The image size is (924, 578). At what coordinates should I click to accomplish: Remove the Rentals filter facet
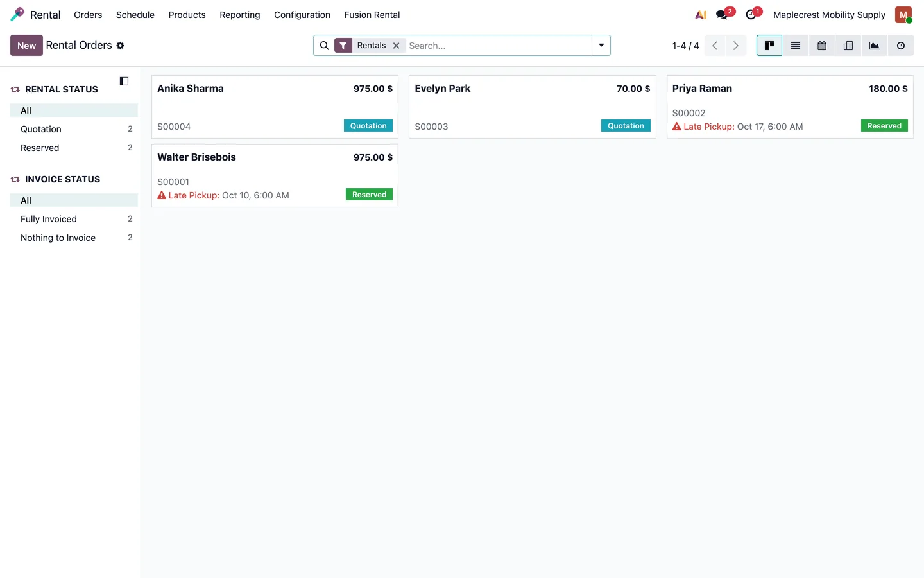tap(397, 46)
